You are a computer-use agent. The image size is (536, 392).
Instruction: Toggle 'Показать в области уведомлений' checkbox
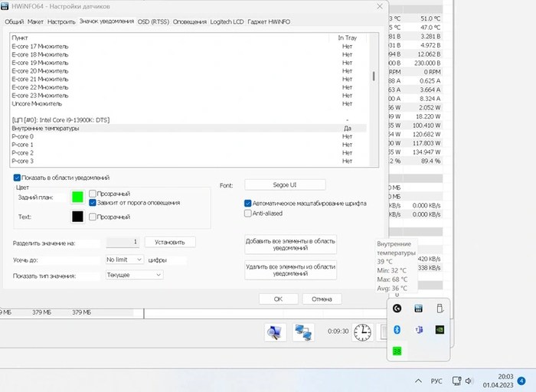point(17,178)
